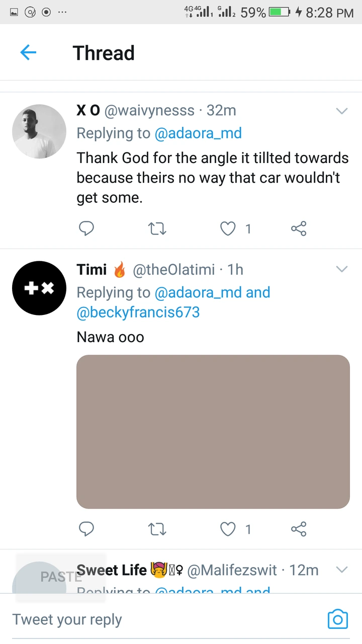362x644 pixels.
Task: View X O profile picture
Action: [39, 131]
